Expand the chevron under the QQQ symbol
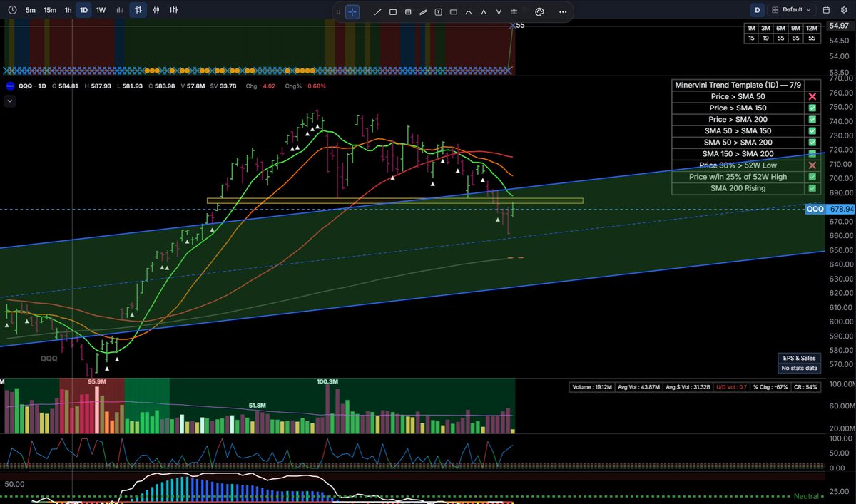The height and width of the screenshot is (504, 856). click(10, 101)
